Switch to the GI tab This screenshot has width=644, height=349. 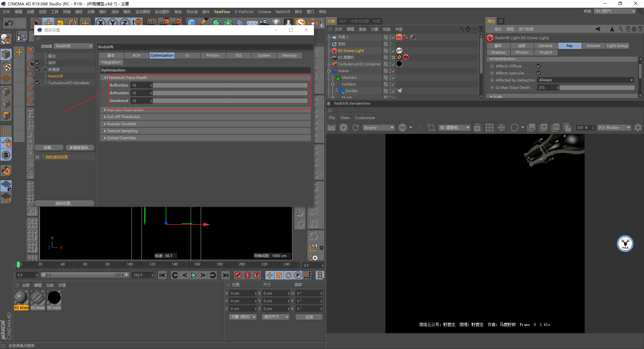click(187, 56)
